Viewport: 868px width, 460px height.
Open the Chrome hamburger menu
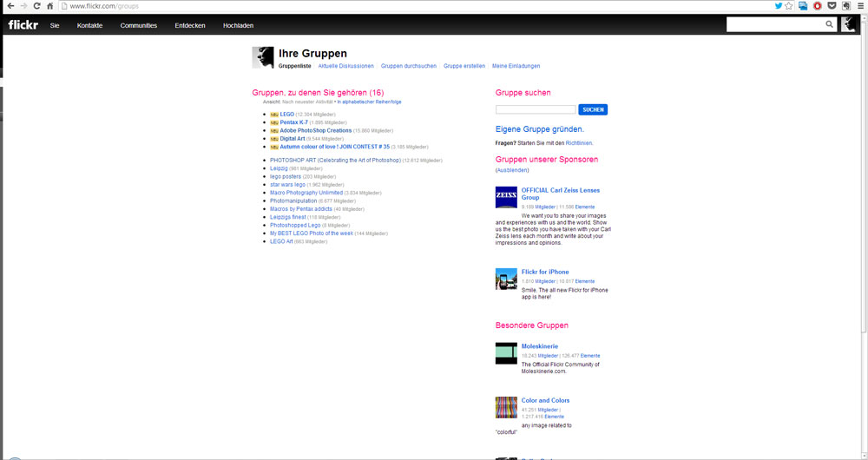[859, 5]
